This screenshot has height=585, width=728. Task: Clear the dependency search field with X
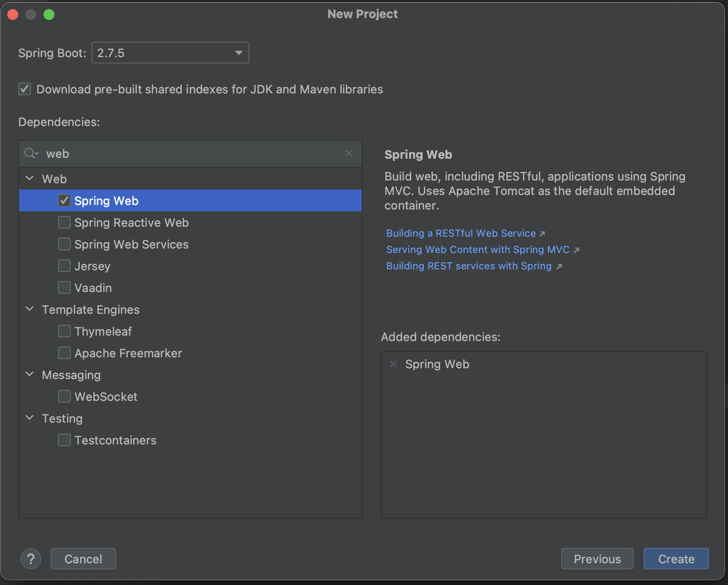[349, 153]
